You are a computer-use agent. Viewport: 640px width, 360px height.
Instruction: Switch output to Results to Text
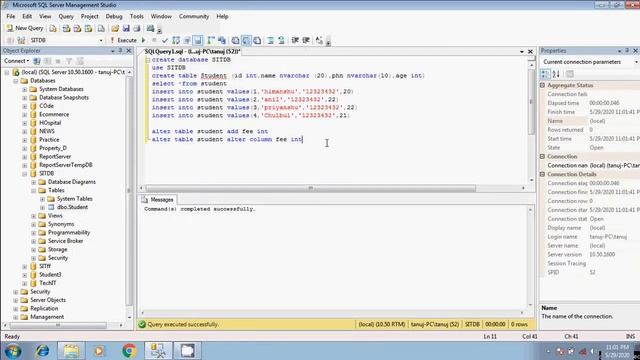236,40
